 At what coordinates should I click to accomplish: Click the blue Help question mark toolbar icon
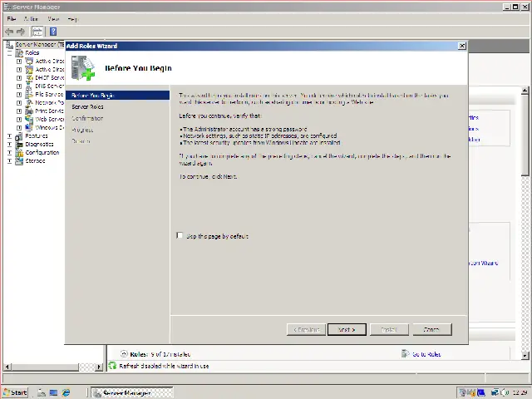pyautogui.click(x=53, y=32)
